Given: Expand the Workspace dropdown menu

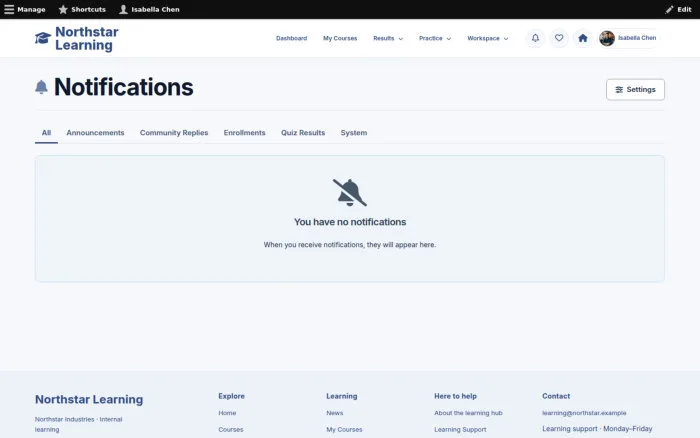Looking at the screenshot, I should [488, 38].
